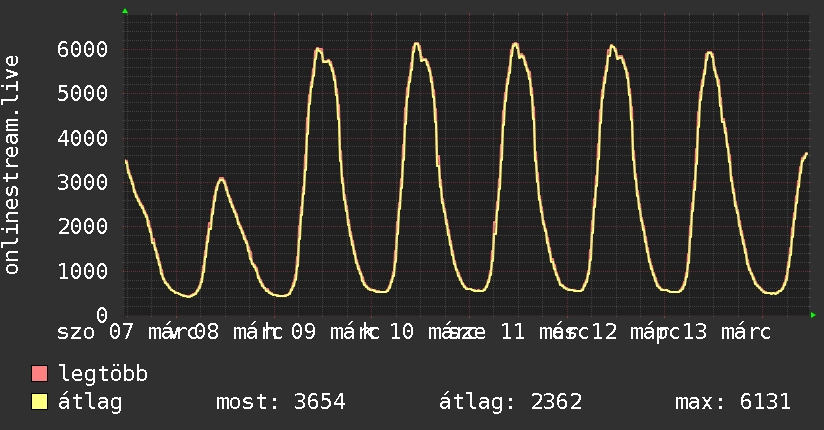The image size is (824, 430).
Task: Select the átlag: 2362 statistic
Action: click(511, 402)
